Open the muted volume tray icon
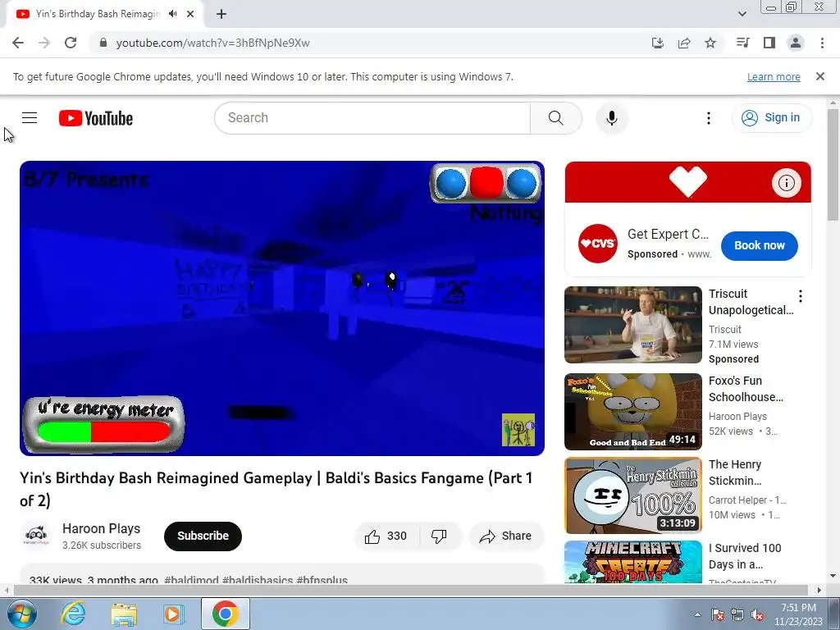This screenshot has height=630, width=840. point(757,614)
